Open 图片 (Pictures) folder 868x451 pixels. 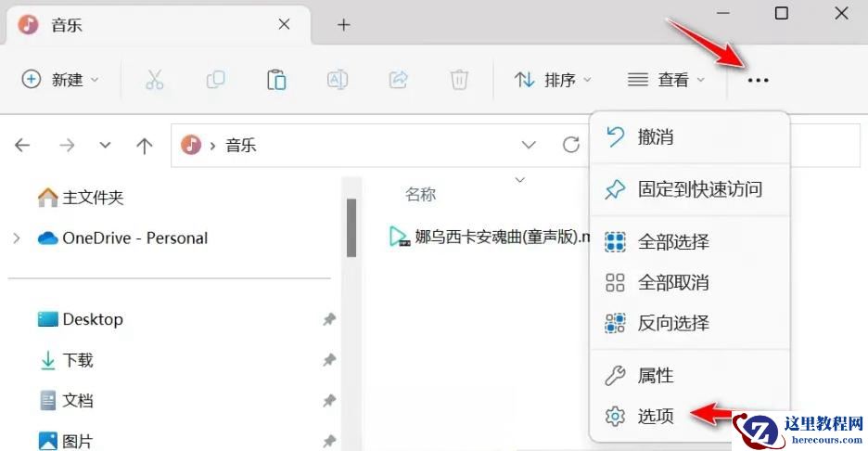(65, 441)
